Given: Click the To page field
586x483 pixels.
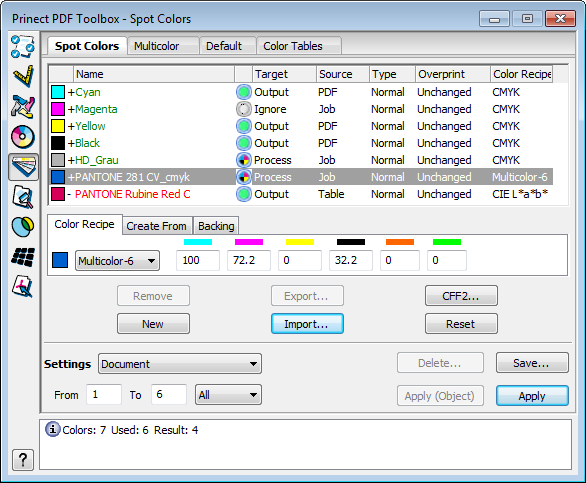Looking at the screenshot, I should click(x=169, y=394).
